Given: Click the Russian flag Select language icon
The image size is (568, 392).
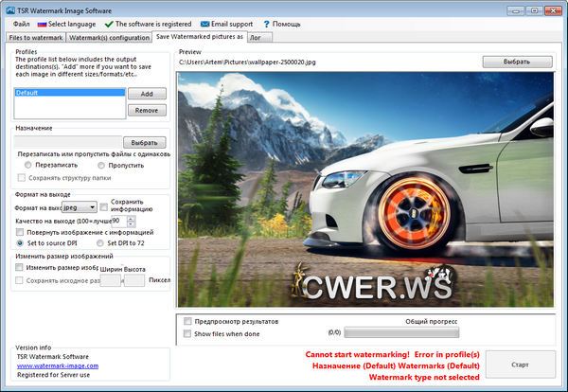Looking at the screenshot, I should point(41,23).
